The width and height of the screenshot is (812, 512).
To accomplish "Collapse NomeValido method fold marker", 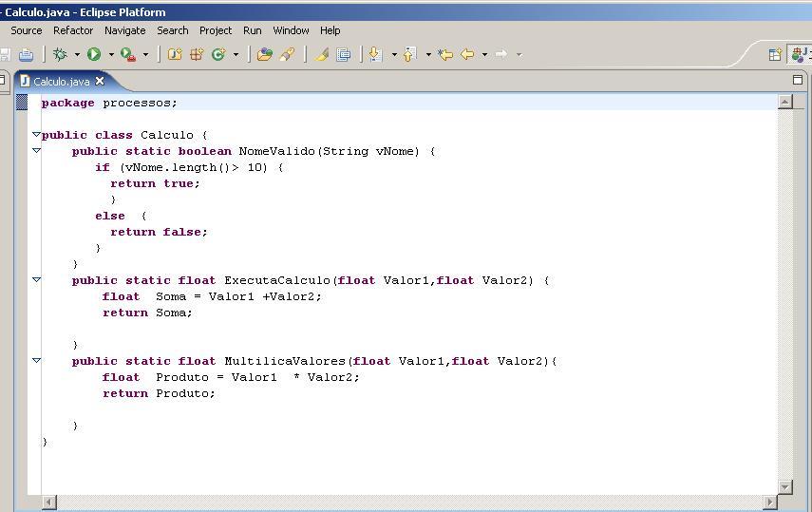I will (36, 151).
